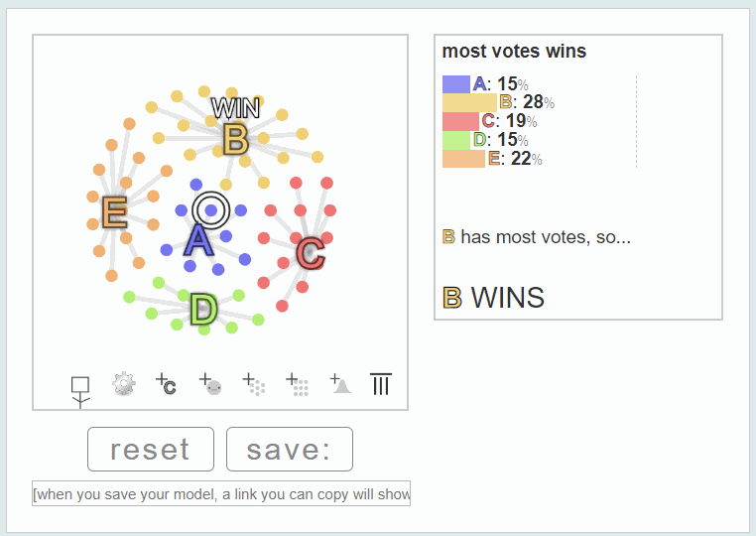Click the add voter grid icon
Image resolution: width=756 pixels, height=536 pixels.
(x=297, y=383)
